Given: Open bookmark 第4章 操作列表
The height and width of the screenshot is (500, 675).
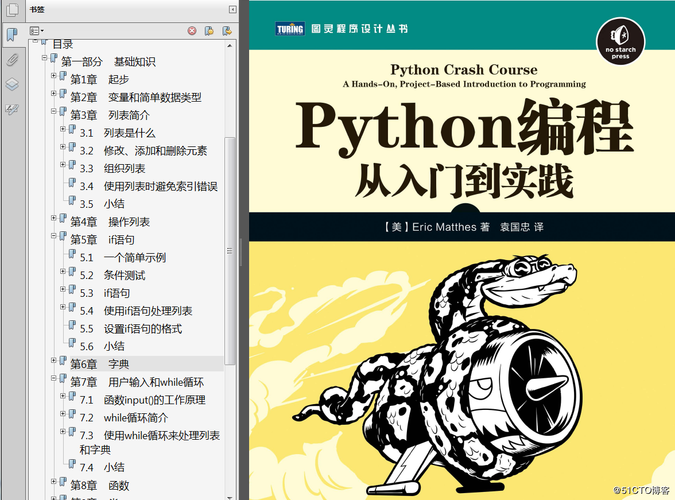Looking at the screenshot, I should pyautogui.click(x=110, y=222).
